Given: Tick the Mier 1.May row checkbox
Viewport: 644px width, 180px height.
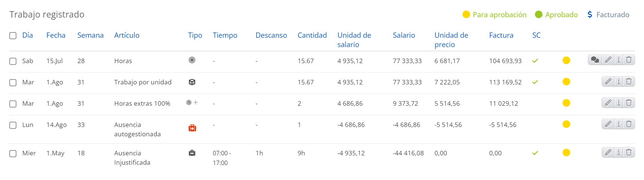Looking at the screenshot, I should (x=13, y=153).
